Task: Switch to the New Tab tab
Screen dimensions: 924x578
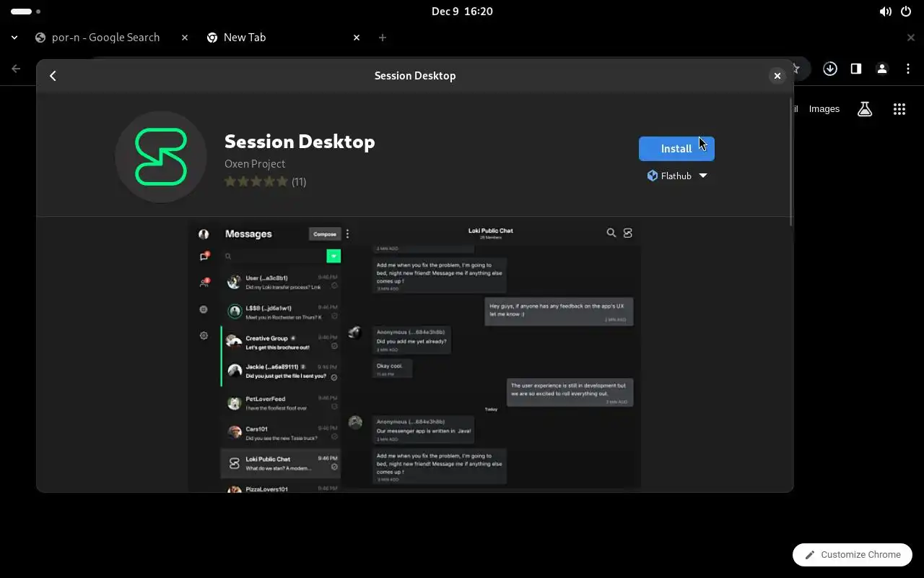Action: coord(245,38)
